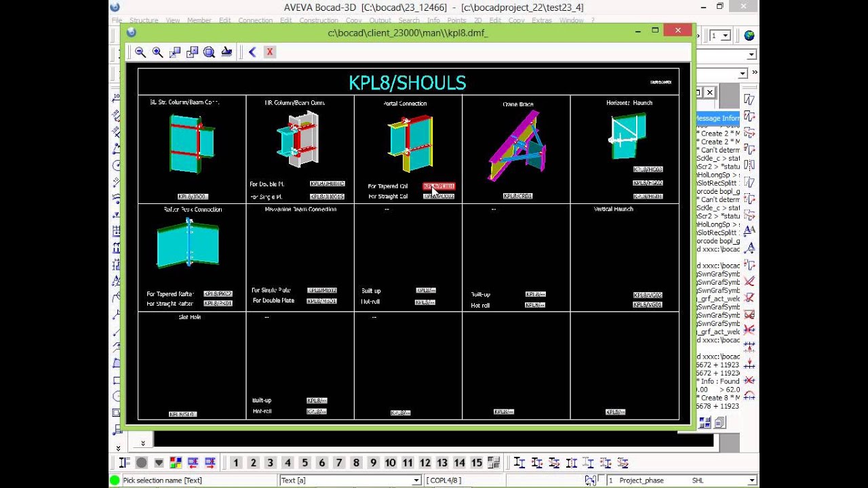Open the Output menu in main window
The height and width of the screenshot is (488, 868).
380,20
